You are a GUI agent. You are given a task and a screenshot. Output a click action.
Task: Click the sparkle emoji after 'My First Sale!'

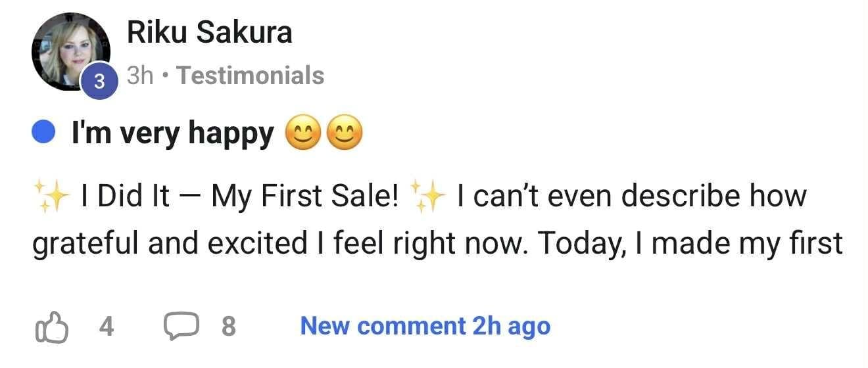pos(428,196)
